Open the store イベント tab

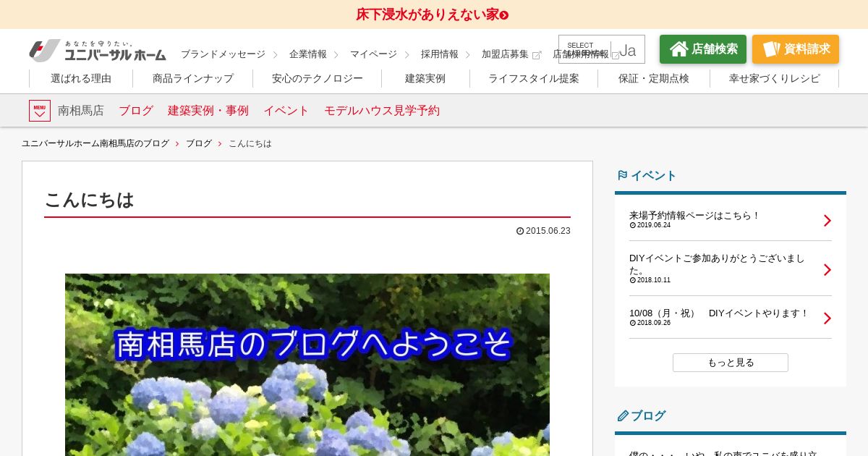[286, 111]
